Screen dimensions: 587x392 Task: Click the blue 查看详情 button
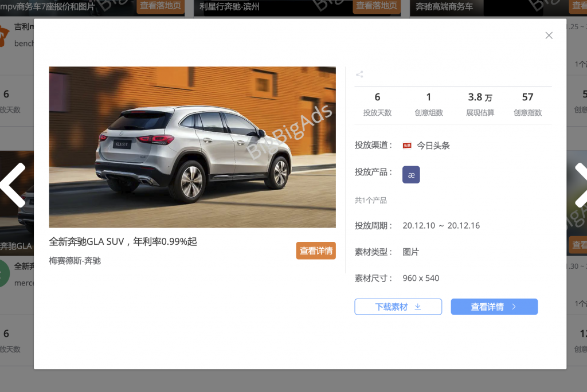[x=494, y=307]
